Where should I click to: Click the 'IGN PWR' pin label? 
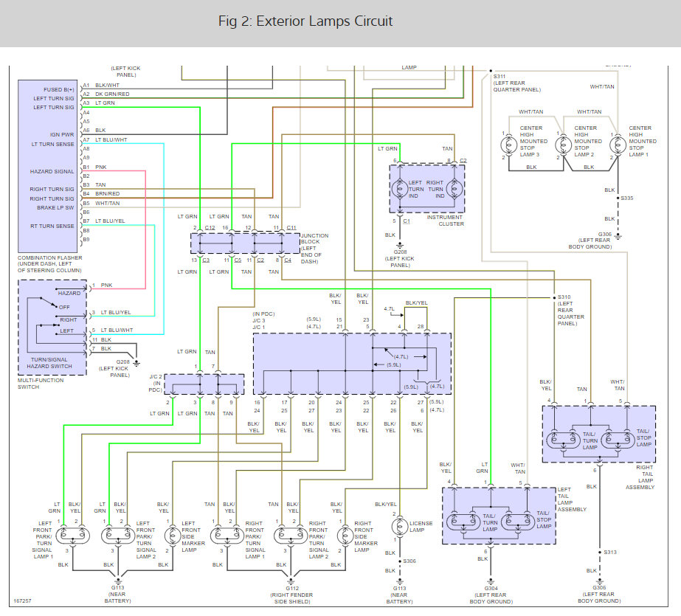[62, 134]
